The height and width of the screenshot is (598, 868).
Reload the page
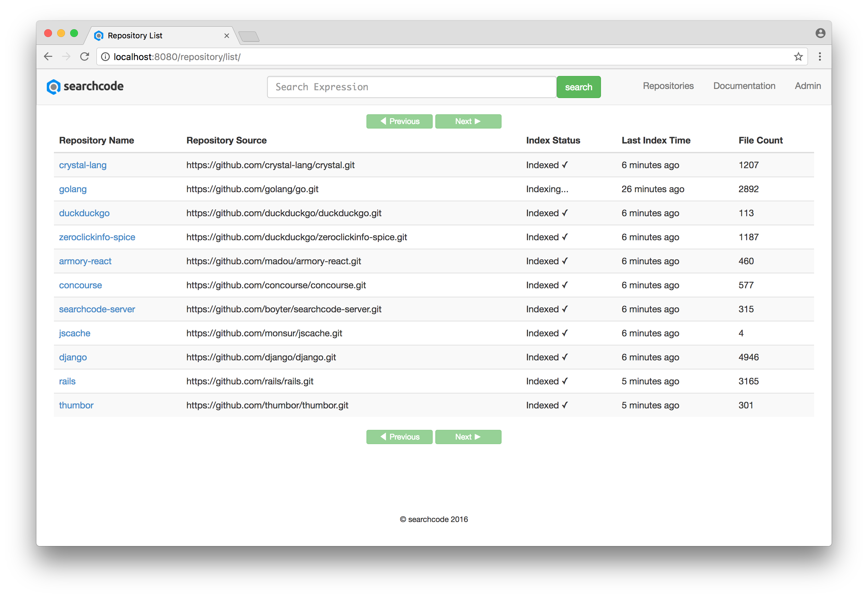pos(85,56)
